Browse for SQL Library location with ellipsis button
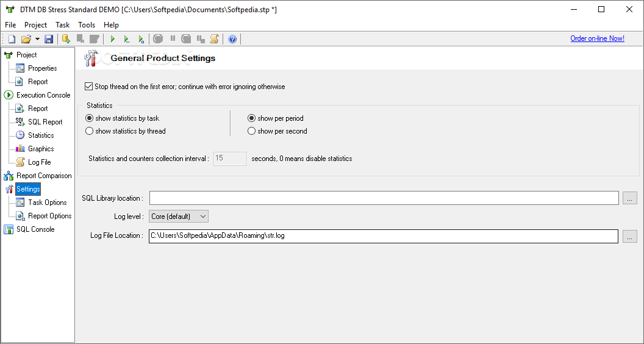 pyautogui.click(x=629, y=198)
